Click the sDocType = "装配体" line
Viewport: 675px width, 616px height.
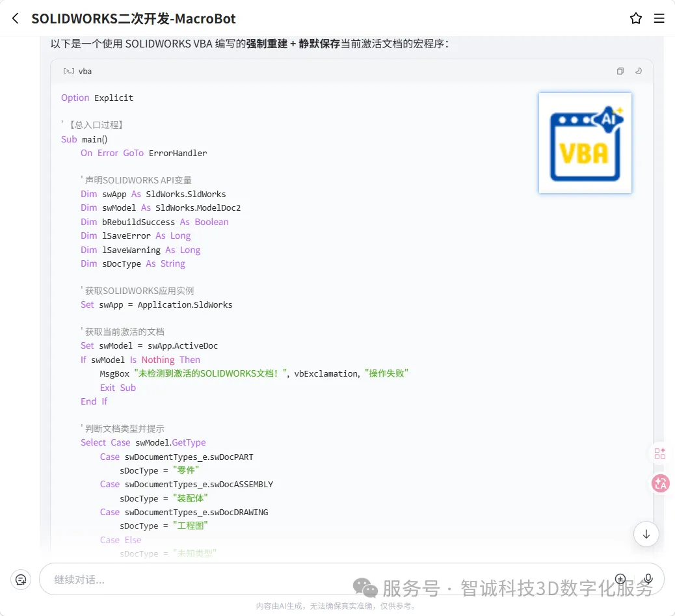(164, 498)
